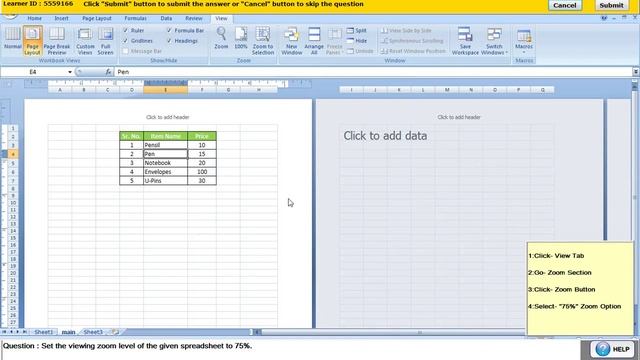
Task: Click the Name Box showing E4
Action: 33,72
